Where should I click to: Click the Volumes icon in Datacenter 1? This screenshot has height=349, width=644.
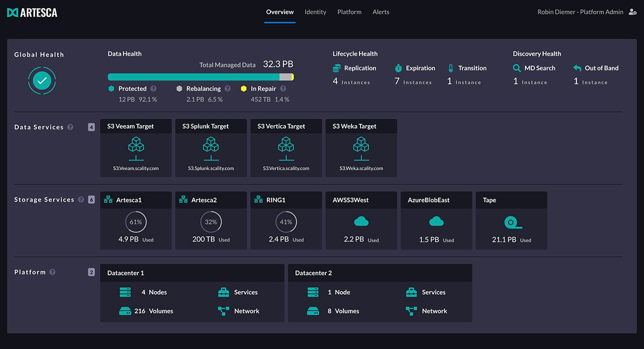click(125, 311)
